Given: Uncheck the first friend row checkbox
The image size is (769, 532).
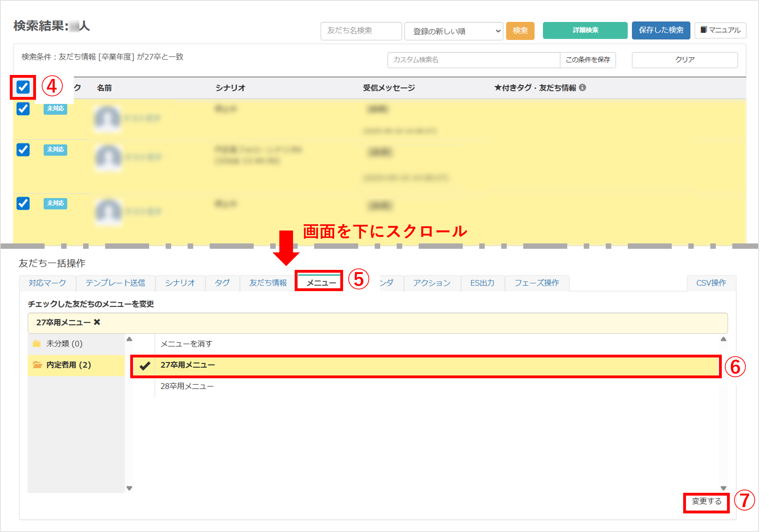Looking at the screenshot, I should point(23,109).
